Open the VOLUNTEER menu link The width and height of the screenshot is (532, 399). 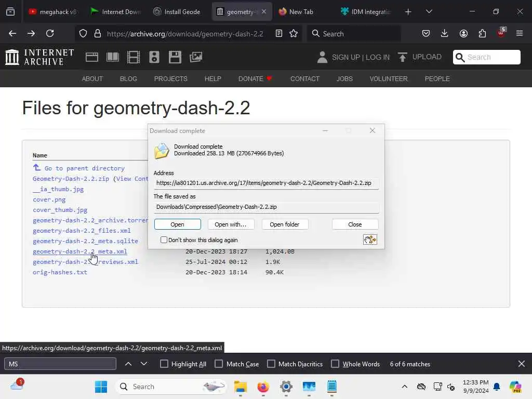(389, 79)
